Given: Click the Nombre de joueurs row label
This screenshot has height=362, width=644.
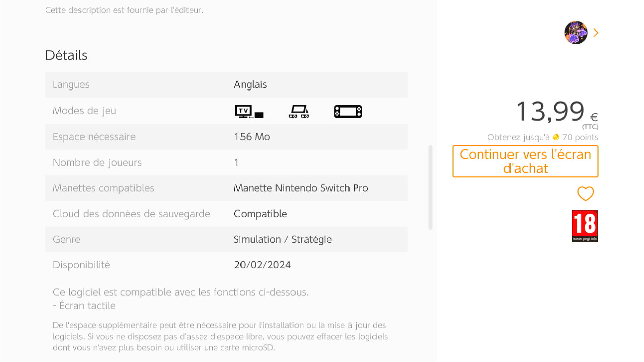Looking at the screenshot, I should pos(97,163).
